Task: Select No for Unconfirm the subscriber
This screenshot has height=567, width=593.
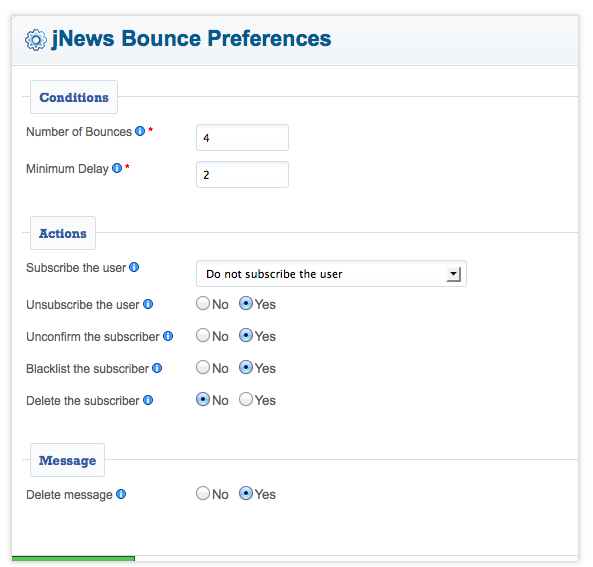Action: (203, 335)
